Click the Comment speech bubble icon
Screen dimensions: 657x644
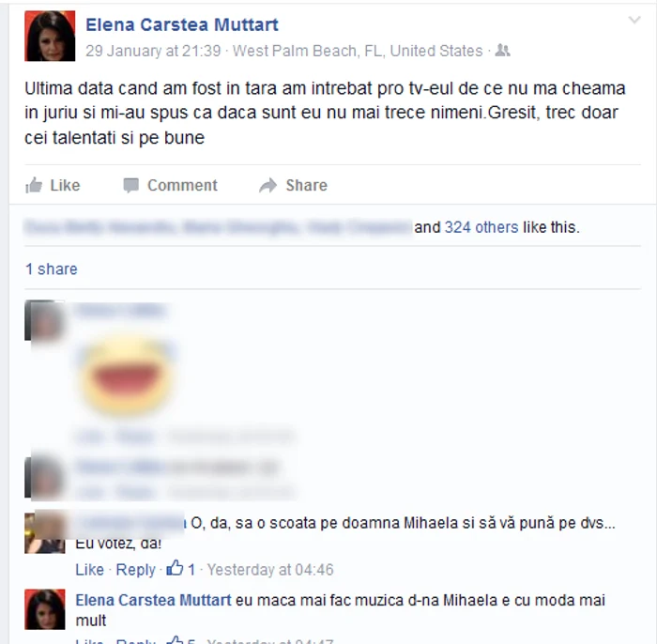pyautogui.click(x=130, y=185)
